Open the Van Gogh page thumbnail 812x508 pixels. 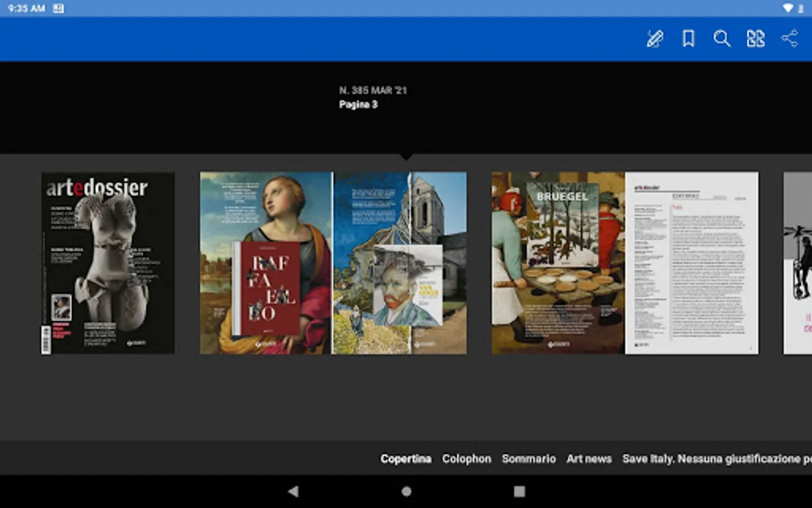[x=400, y=263]
